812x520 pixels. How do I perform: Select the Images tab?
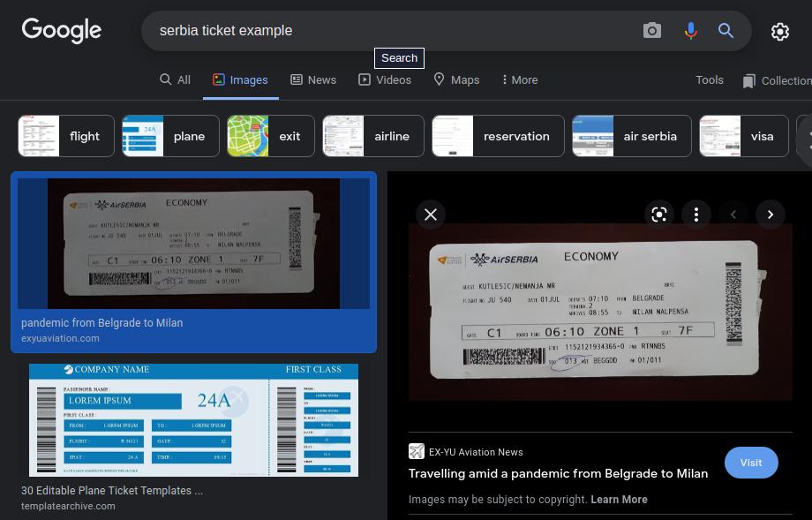point(240,79)
